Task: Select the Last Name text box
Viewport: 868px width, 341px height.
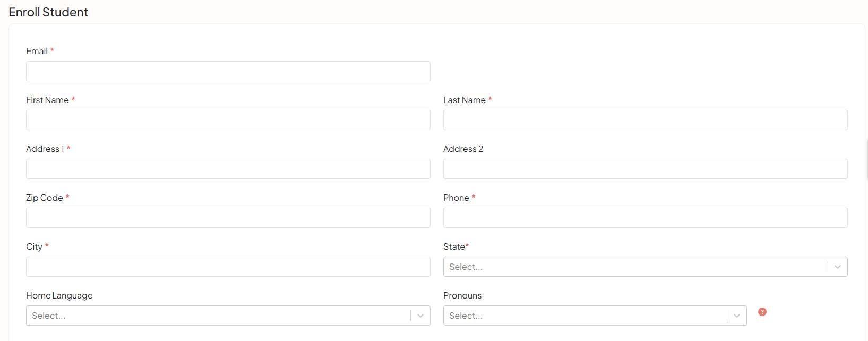Action: click(x=646, y=120)
